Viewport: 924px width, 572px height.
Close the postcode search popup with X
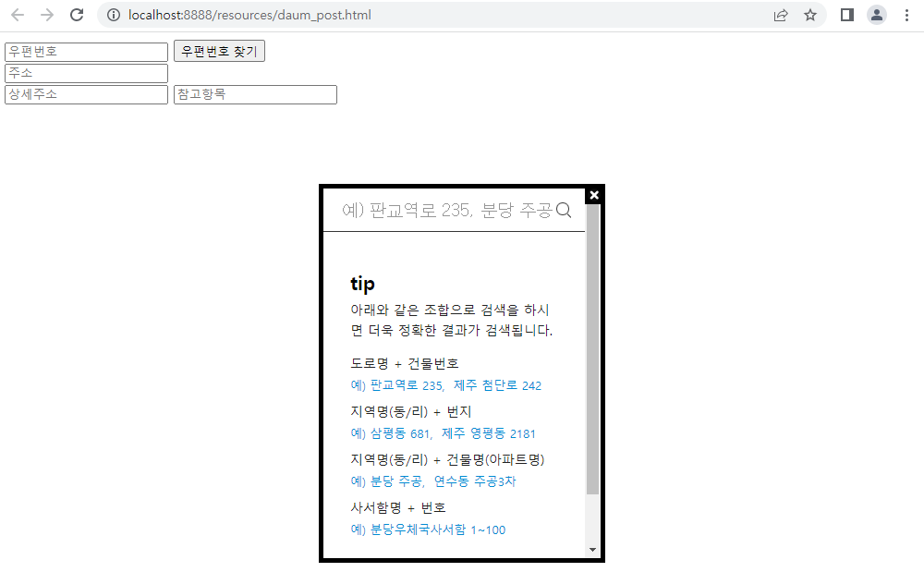pos(594,195)
